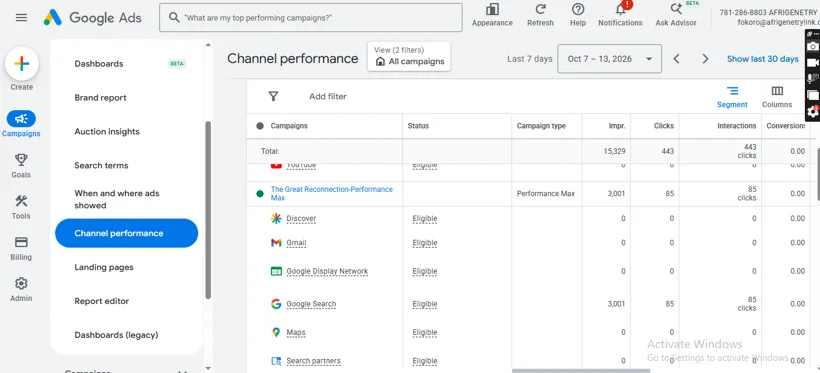
Task: Open the Notifications bell
Action: pos(621,9)
